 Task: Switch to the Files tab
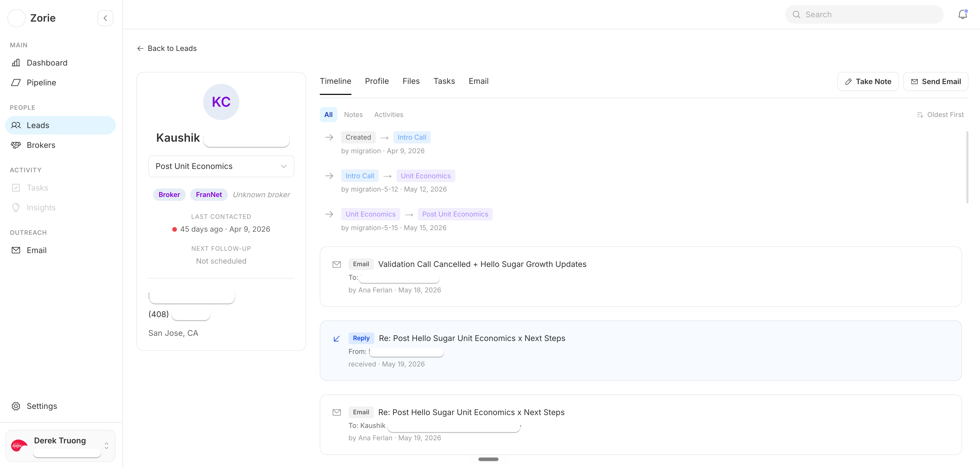tap(411, 81)
